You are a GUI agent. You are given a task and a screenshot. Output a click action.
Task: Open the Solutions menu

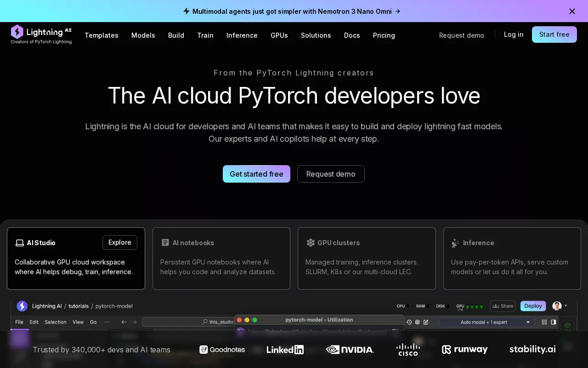[x=316, y=35]
